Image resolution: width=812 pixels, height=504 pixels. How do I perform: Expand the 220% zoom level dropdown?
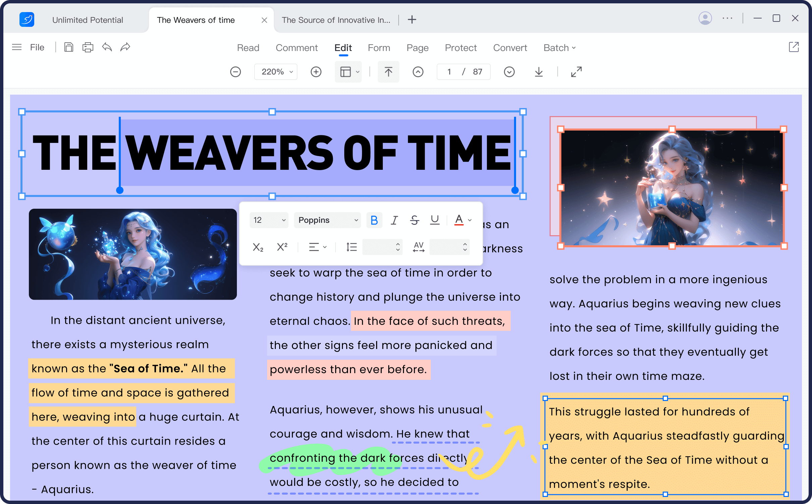click(x=276, y=72)
